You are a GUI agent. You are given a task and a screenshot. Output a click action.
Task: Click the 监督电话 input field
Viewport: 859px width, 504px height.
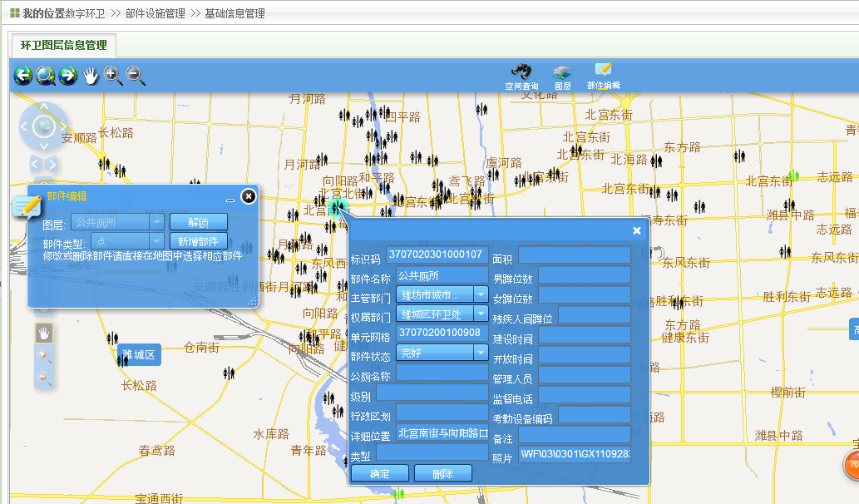[x=585, y=394]
